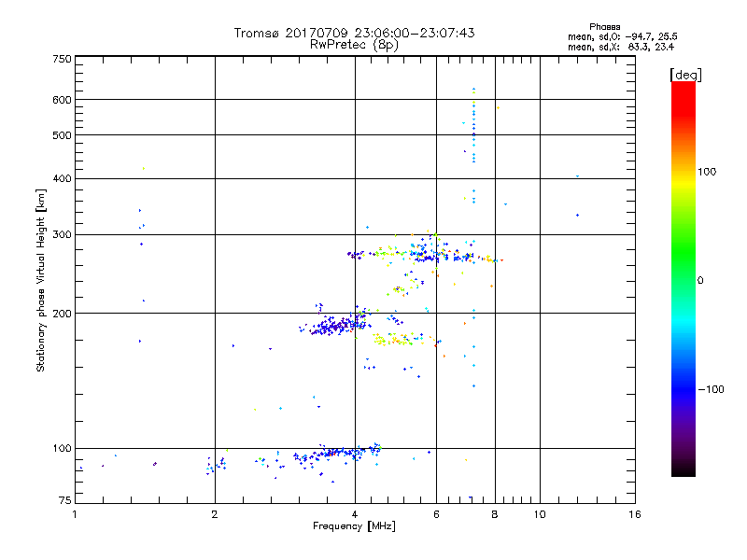Click the y-axis tick label '200'
747x560 pixels.
coord(62,314)
